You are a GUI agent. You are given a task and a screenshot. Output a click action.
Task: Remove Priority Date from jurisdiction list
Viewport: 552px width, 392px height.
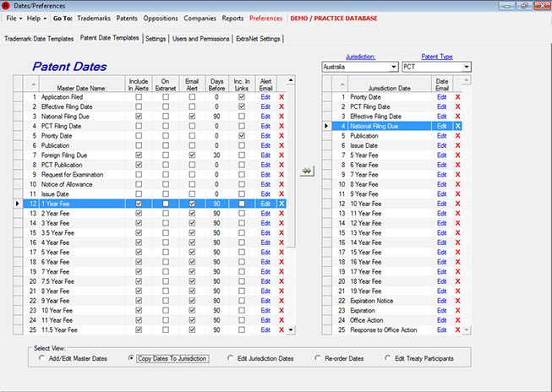pyautogui.click(x=459, y=97)
